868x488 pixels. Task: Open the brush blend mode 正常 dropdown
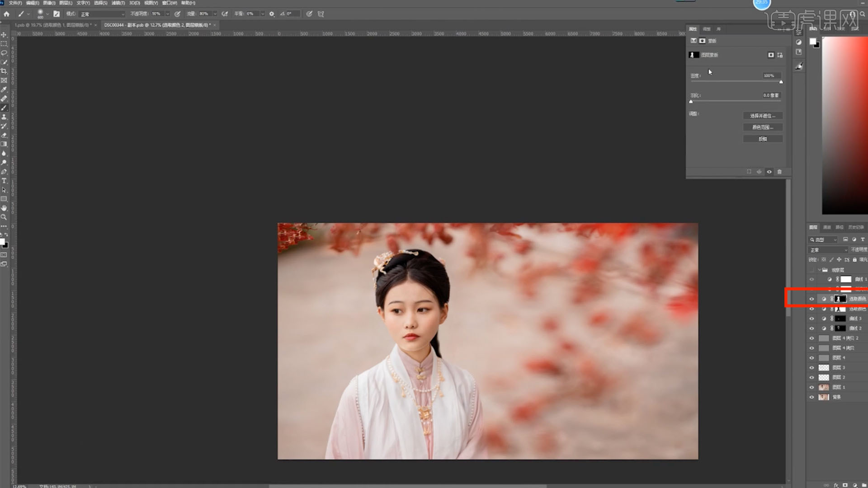click(x=102, y=14)
